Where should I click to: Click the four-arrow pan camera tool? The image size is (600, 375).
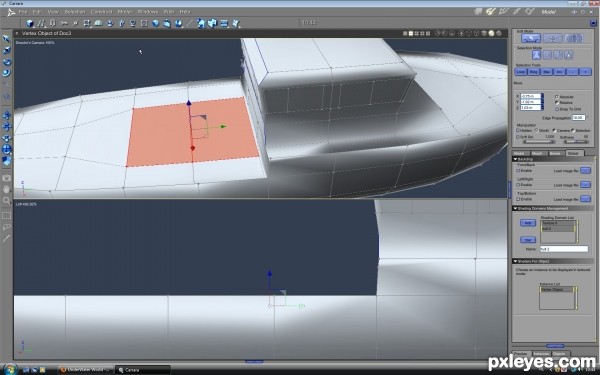point(7,127)
